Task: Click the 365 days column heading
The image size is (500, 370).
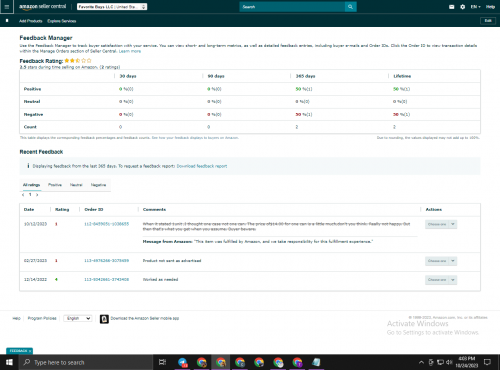Action: 305,76
